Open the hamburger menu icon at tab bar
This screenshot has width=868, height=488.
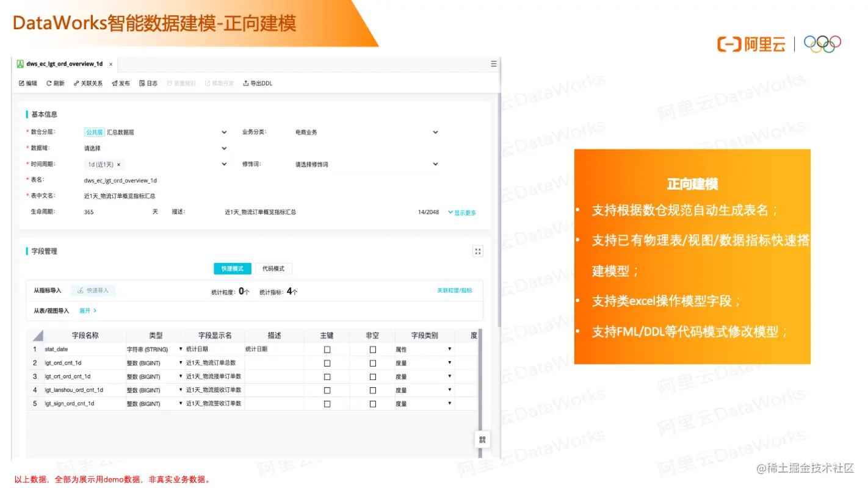[x=494, y=63]
